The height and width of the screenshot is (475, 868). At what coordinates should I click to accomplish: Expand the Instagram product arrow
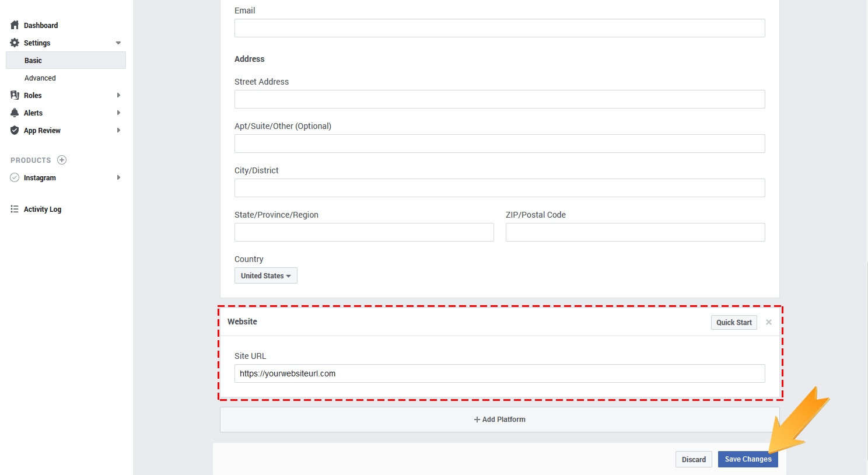coord(118,177)
